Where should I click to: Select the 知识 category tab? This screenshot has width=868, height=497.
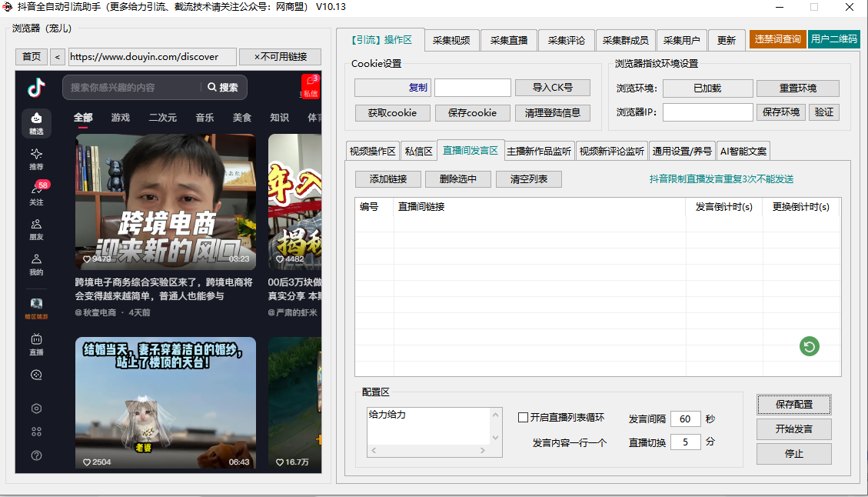point(279,118)
